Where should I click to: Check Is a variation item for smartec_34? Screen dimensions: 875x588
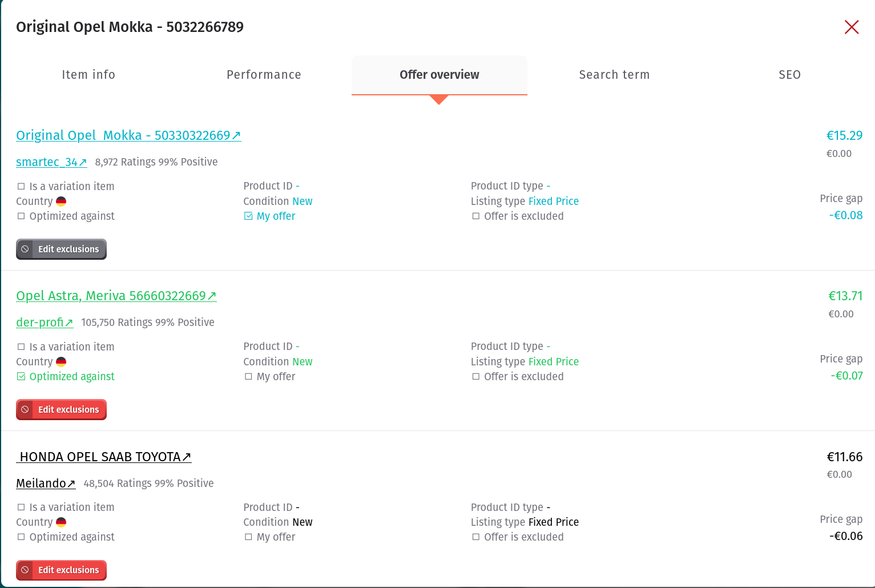pyautogui.click(x=21, y=187)
